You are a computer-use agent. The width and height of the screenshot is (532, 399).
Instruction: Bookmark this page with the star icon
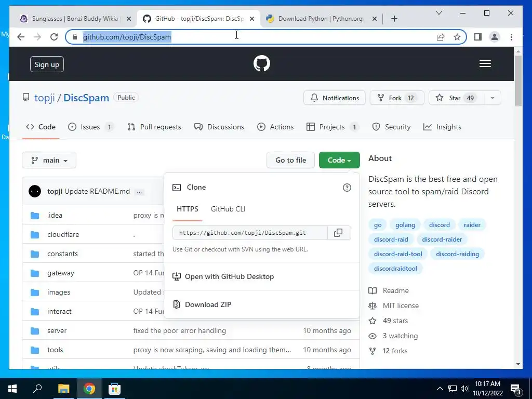coord(457,37)
